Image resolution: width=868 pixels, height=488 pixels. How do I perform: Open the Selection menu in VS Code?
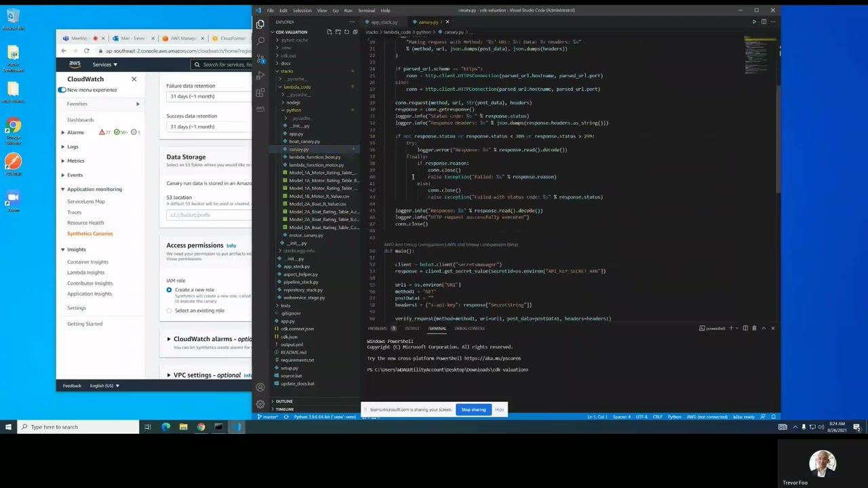tap(302, 10)
